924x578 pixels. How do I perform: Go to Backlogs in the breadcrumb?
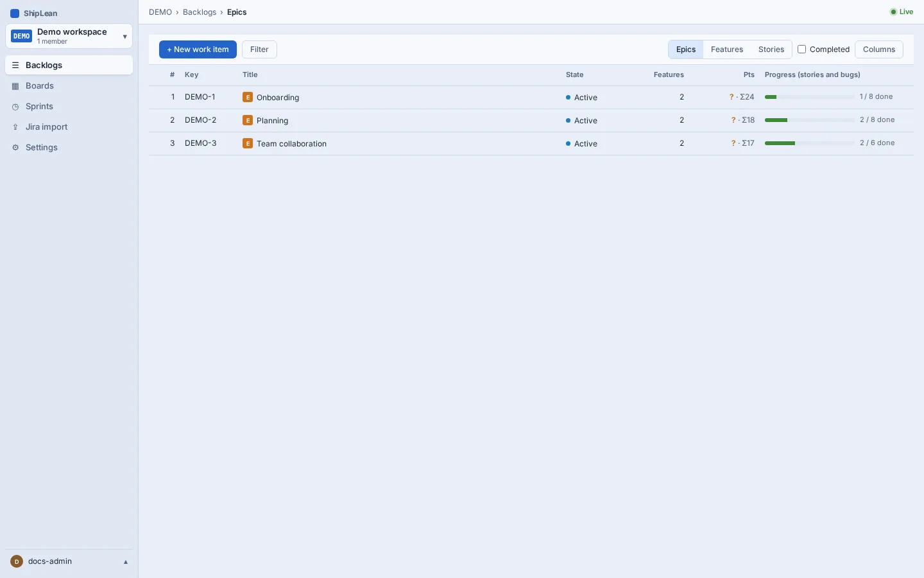(200, 12)
